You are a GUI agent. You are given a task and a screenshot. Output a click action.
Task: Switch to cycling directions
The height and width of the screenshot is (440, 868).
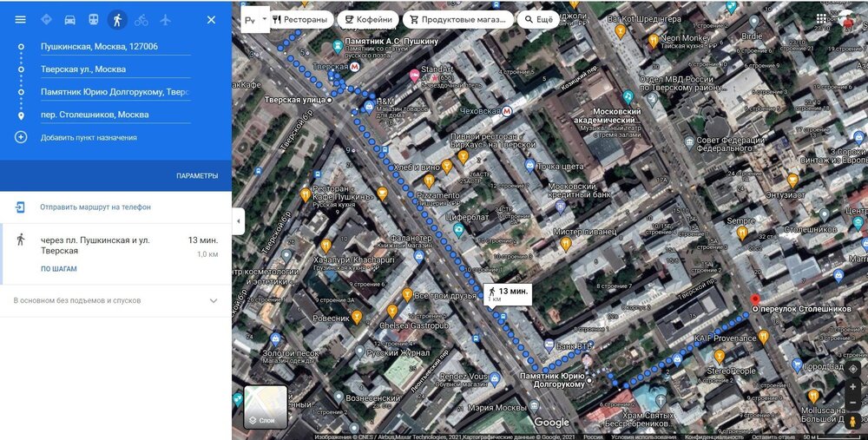click(x=141, y=21)
